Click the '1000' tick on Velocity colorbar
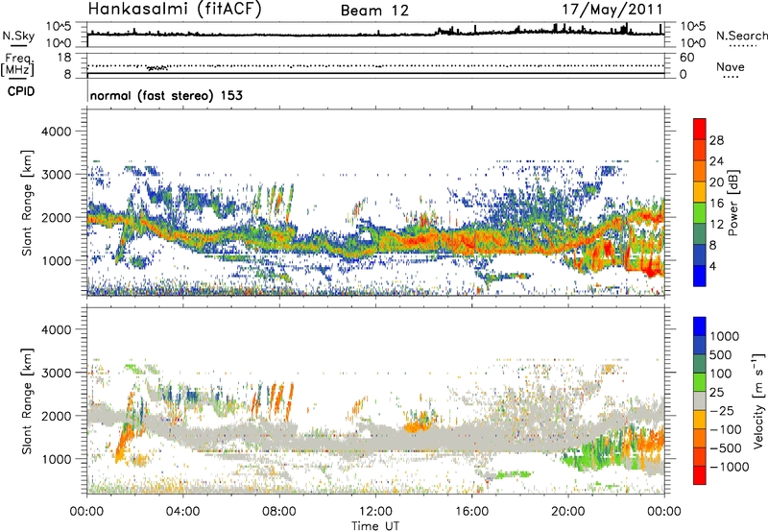The image size is (768, 532). pos(724,336)
